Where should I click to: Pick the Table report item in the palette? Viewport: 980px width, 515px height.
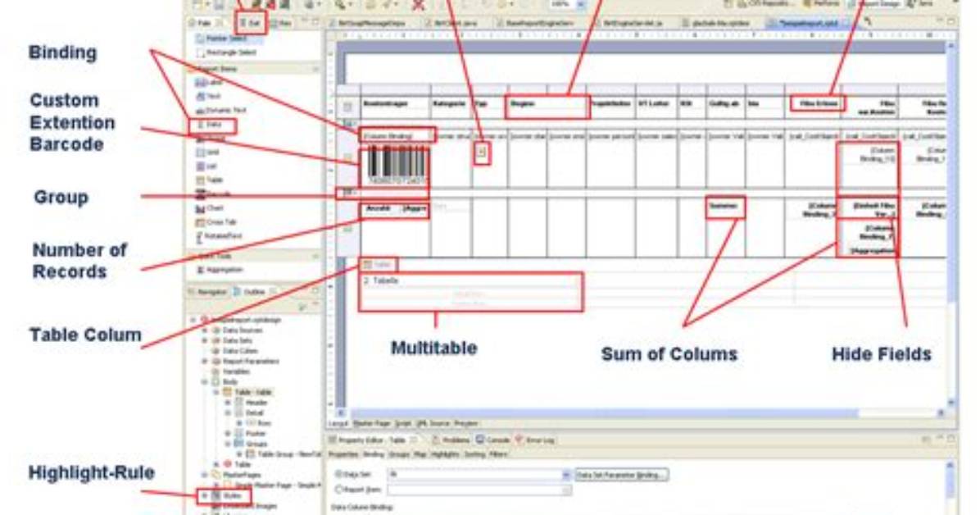click(210, 180)
